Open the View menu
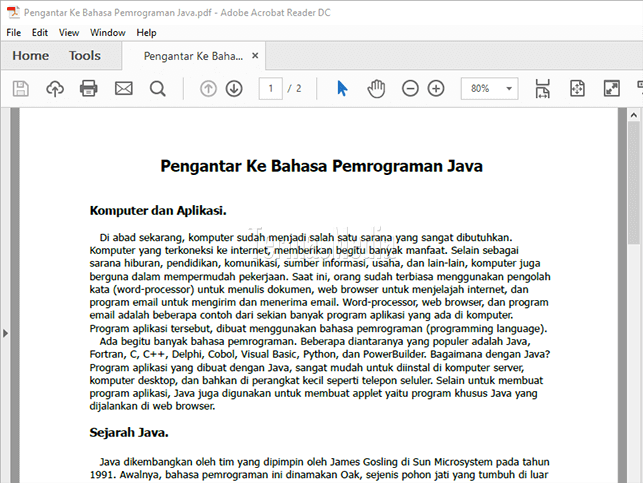 [x=69, y=33]
